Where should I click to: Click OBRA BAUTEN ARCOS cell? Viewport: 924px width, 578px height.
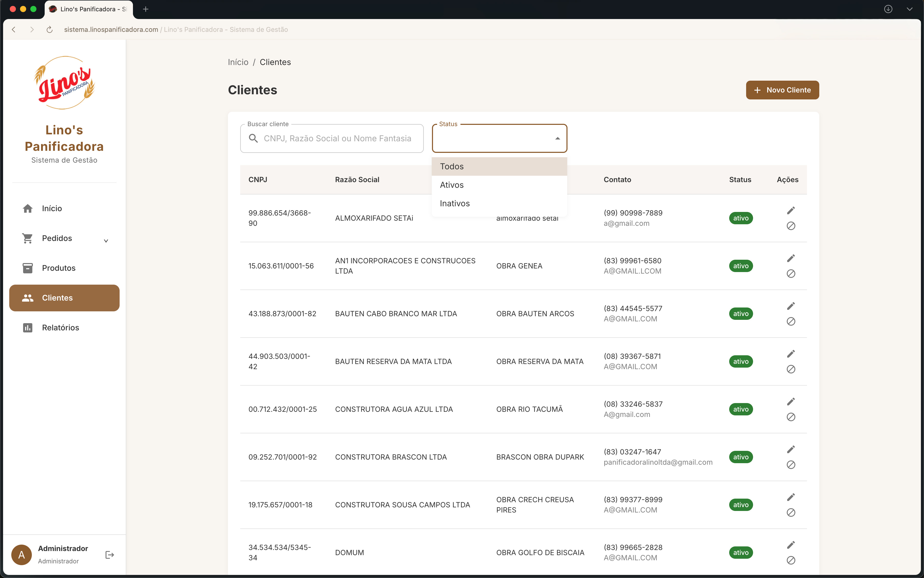[x=535, y=313]
